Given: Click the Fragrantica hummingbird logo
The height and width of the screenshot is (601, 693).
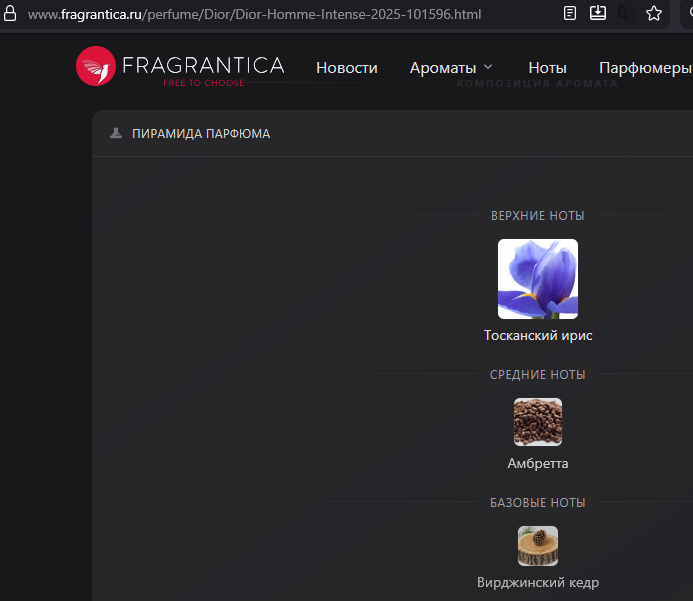Looking at the screenshot, I should [96, 66].
